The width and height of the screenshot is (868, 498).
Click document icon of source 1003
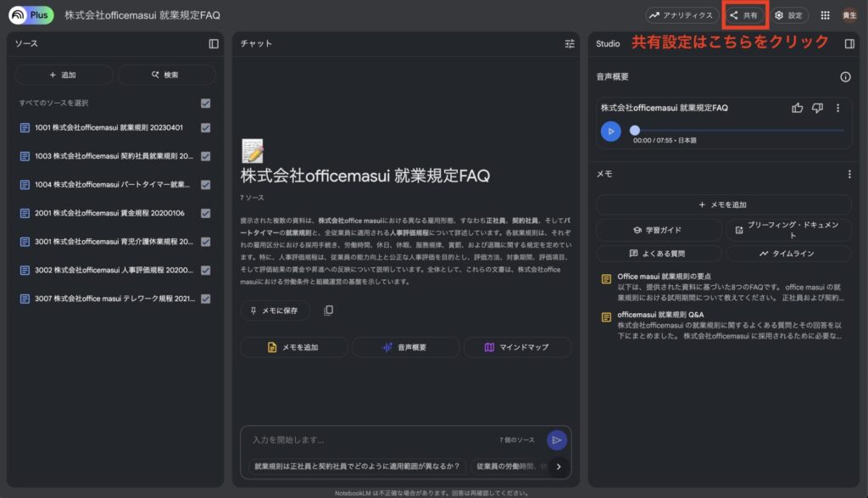tap(25, 156)
